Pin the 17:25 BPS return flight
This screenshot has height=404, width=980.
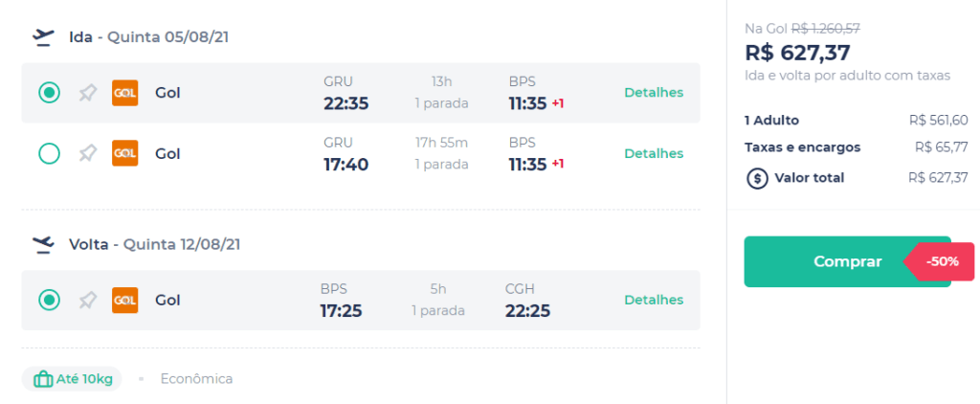pyautogui.click(x=87, y=301)
